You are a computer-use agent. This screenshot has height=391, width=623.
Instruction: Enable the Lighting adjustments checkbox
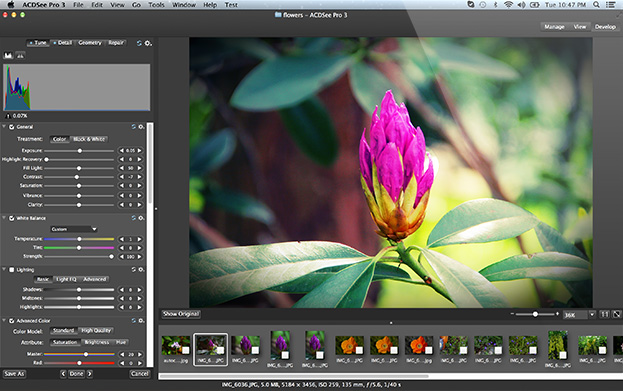(x=12, y=270)
